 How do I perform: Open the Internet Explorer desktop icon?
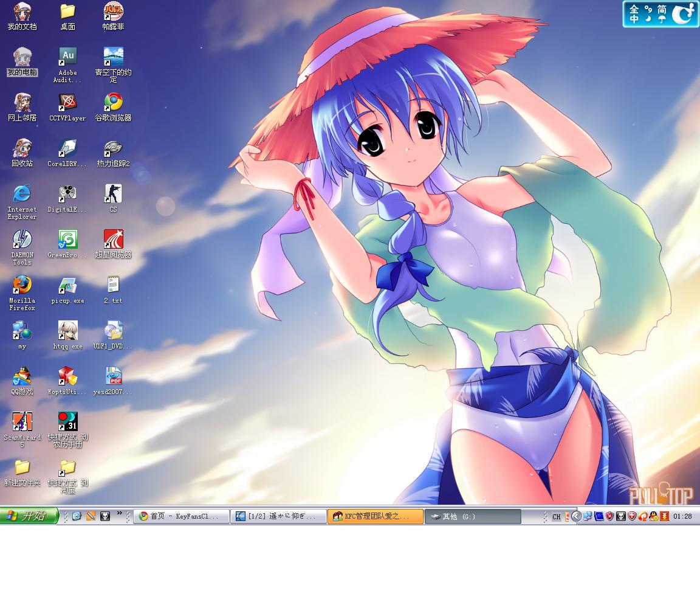coord(22,202)
